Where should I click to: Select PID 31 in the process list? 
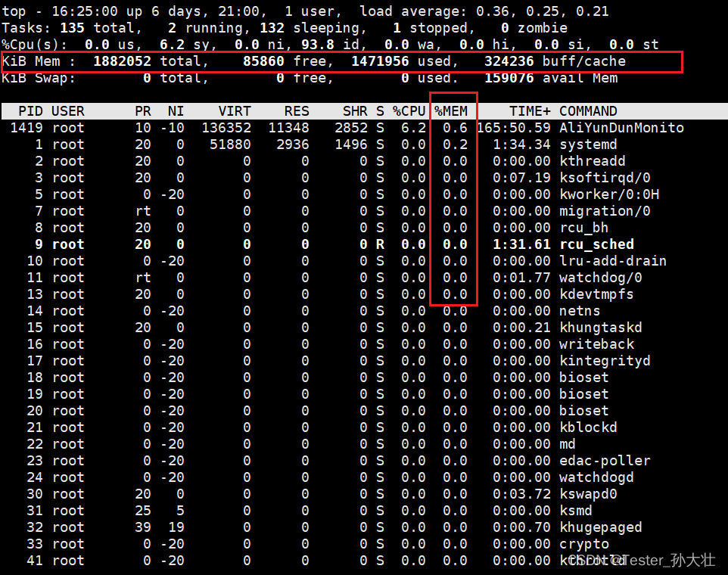point(35,511)
